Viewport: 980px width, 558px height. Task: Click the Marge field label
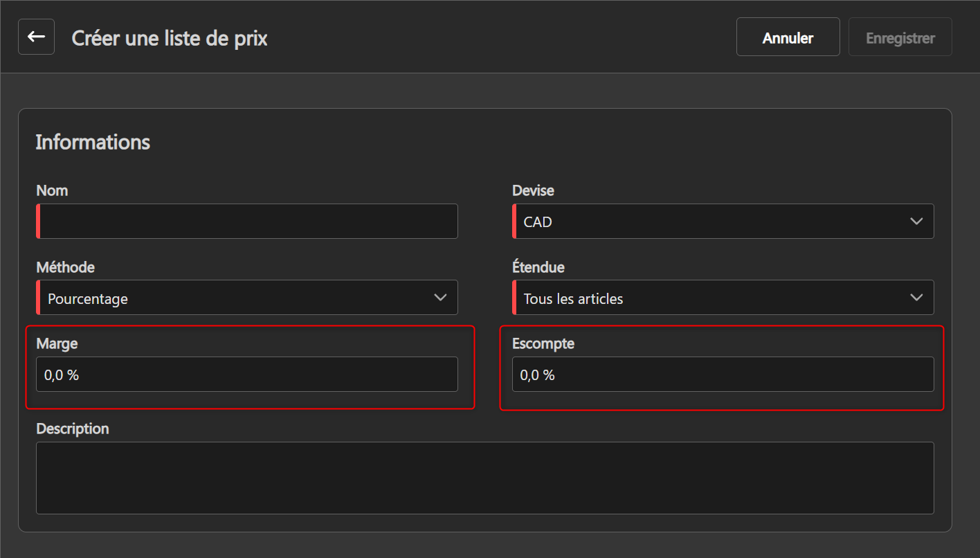(57, 343)
